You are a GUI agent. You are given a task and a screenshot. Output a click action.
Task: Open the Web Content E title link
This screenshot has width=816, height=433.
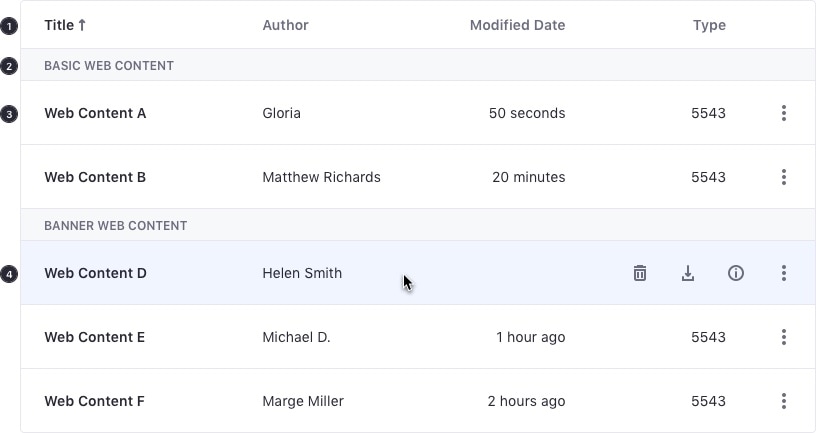[94, 337]
